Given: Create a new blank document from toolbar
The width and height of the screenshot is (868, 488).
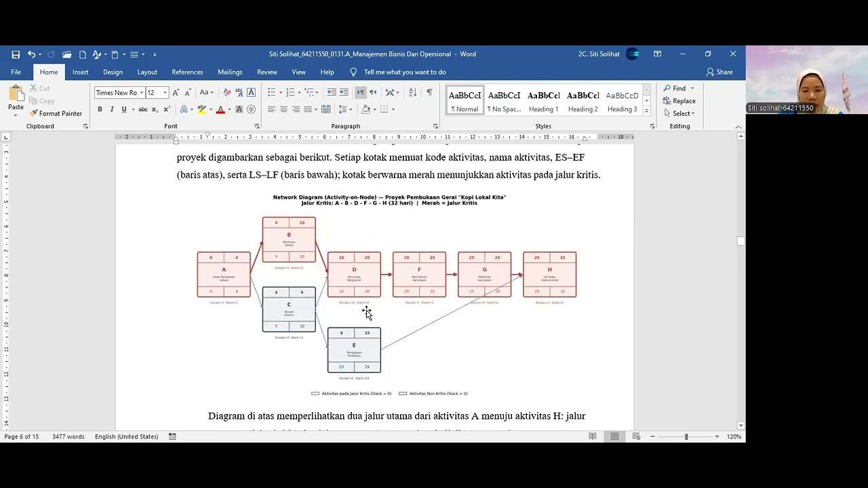Looking at the screenshot, I should (83, 54).
